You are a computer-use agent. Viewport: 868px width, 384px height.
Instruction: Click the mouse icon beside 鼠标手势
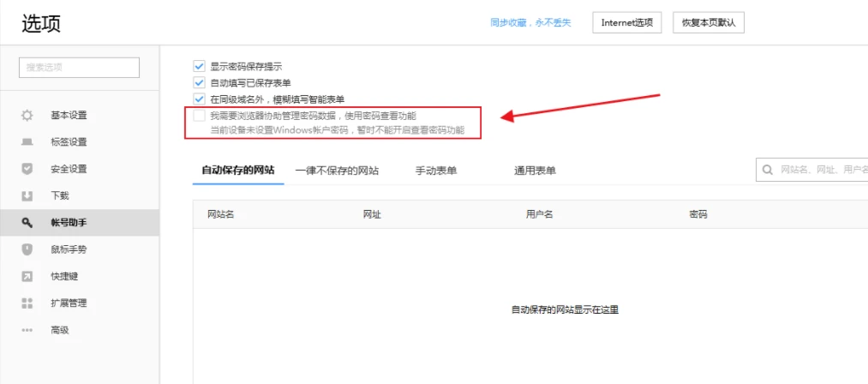(x=27, y=249)
